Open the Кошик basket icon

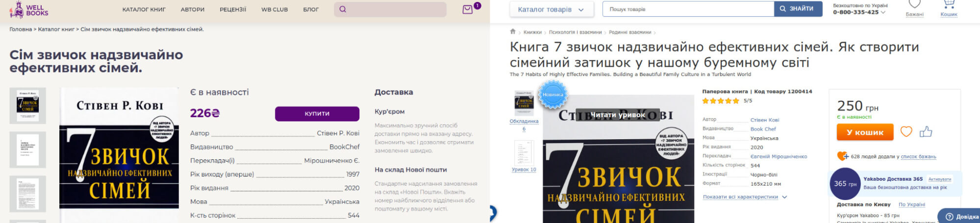(x=949, y=8)
